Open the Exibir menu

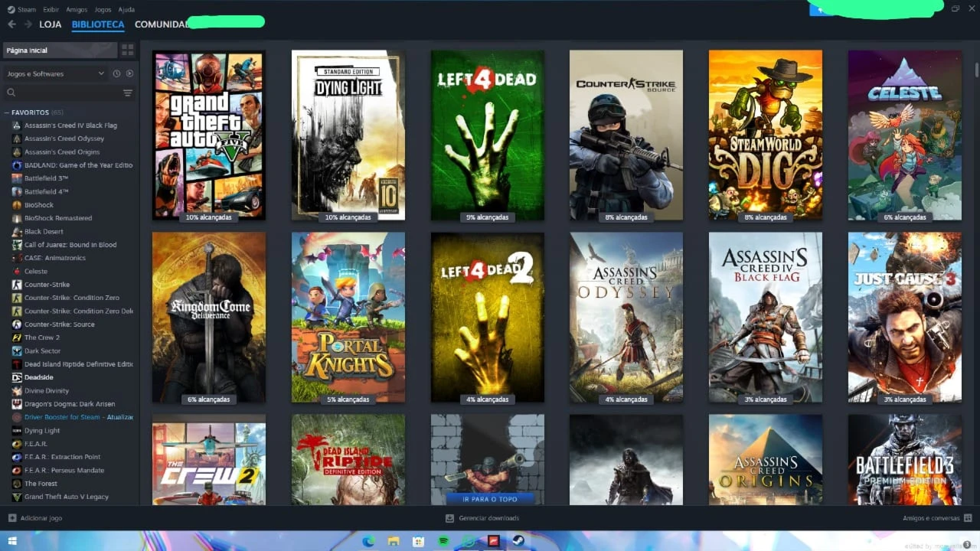click(51, 9)
